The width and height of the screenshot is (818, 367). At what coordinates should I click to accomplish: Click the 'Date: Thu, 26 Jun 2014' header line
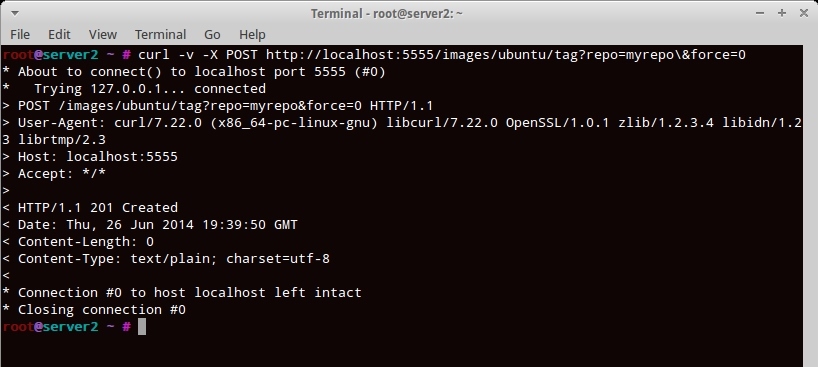(158, 225)
